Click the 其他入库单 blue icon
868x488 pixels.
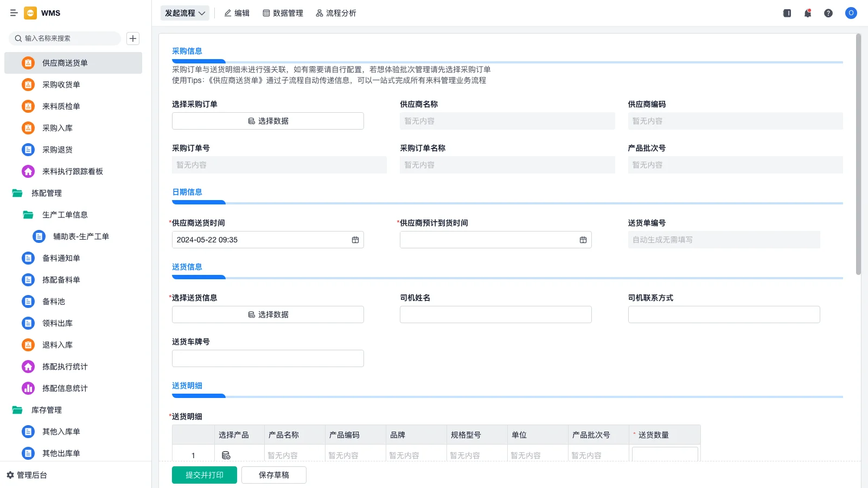point(28,432)
